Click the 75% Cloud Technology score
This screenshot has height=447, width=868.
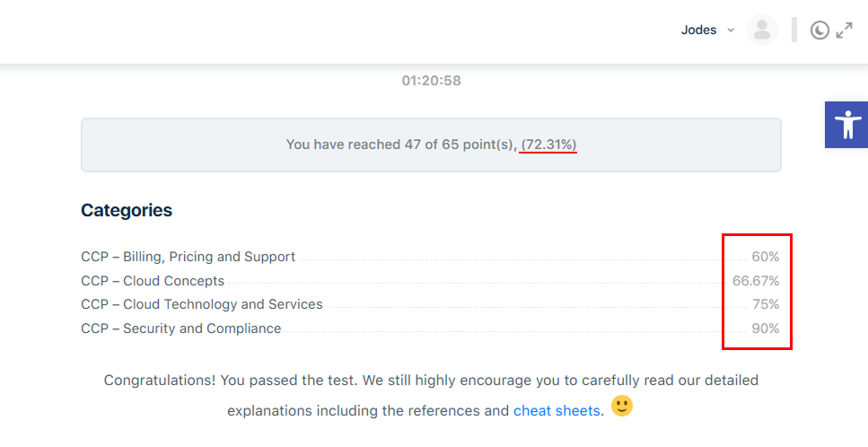(766, 304)
